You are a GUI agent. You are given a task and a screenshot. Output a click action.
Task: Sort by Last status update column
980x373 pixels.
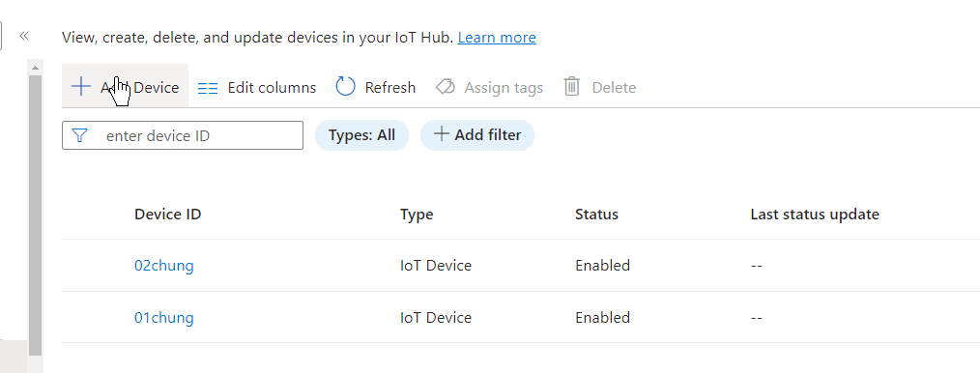point(815,215)
